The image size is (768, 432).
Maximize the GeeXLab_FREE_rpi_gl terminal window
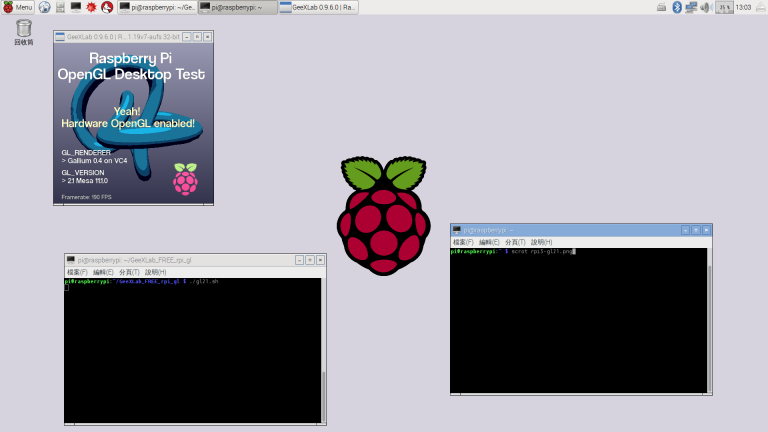(x=310, y=260)
